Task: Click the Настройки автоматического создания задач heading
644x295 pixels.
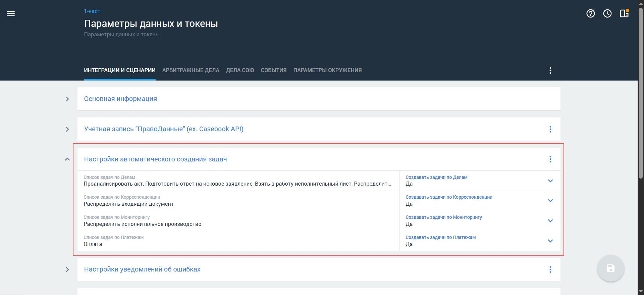Action: (156, 159)
